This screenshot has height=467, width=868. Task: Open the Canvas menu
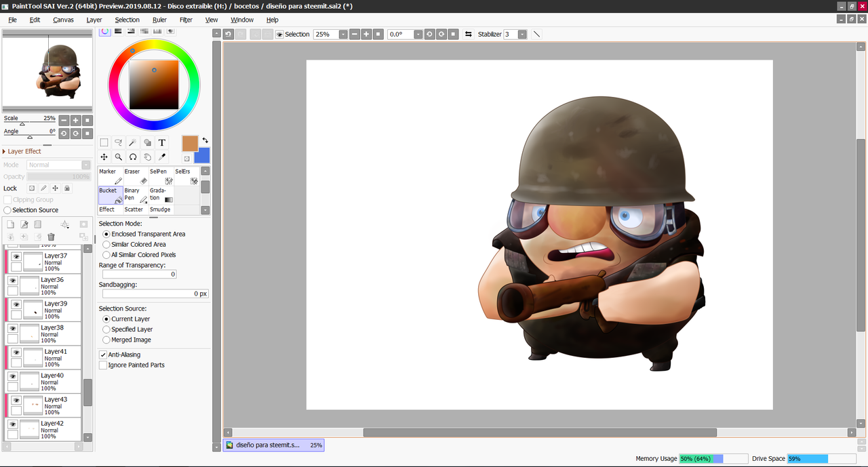click(x=63, y=20)
